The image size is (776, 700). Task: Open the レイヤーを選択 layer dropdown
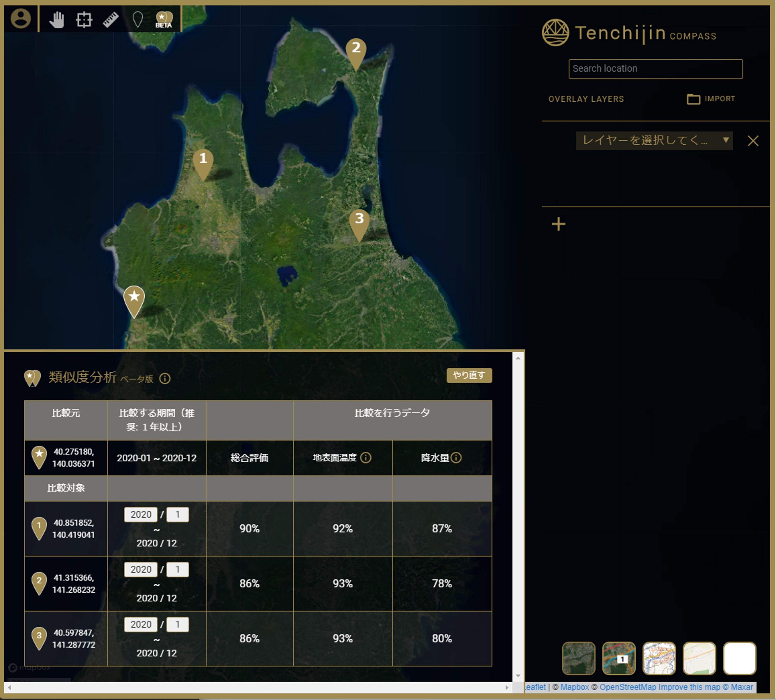(x=654, y=140)
